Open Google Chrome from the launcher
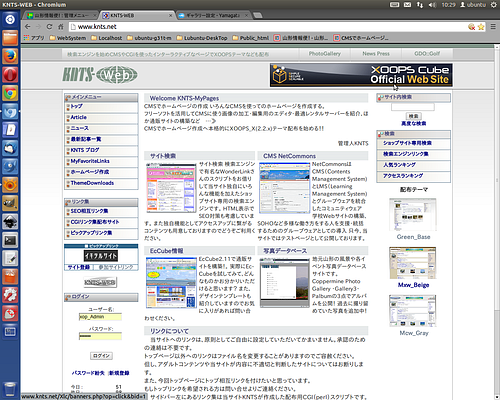This screenshot has height=400, width=500. pyautogui.click(x=10, y=93)
